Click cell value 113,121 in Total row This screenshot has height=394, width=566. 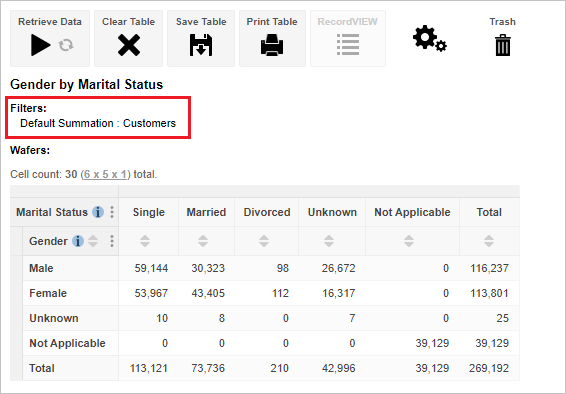click(149, 368)
